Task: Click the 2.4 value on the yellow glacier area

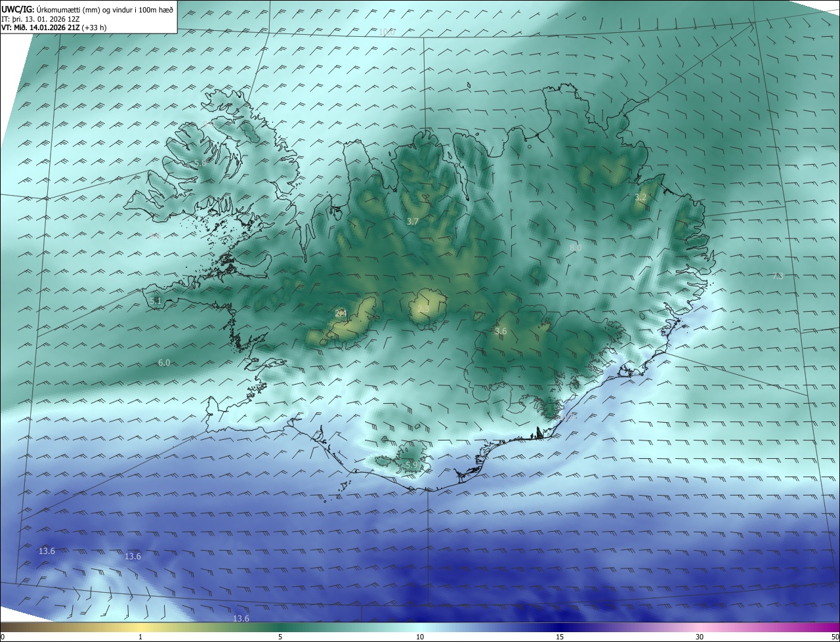Action: coord(341,314)
